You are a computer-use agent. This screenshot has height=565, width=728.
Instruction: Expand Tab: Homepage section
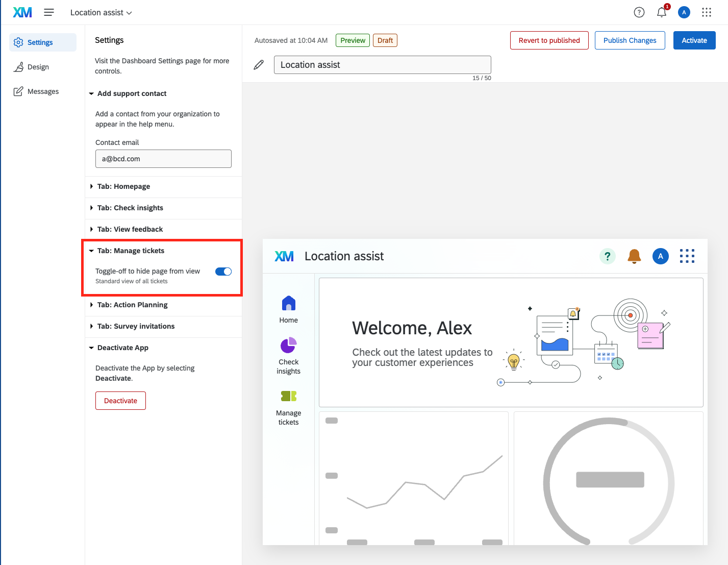pos(163,186)
